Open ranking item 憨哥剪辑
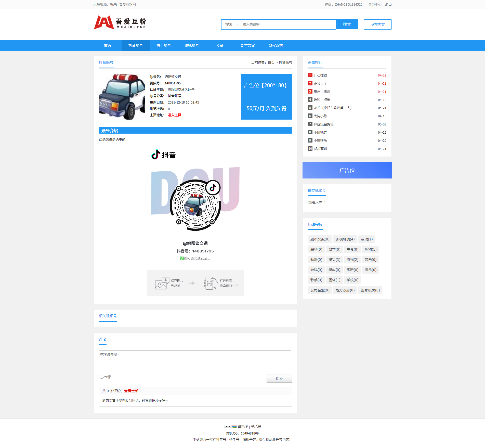 (320, 149)
